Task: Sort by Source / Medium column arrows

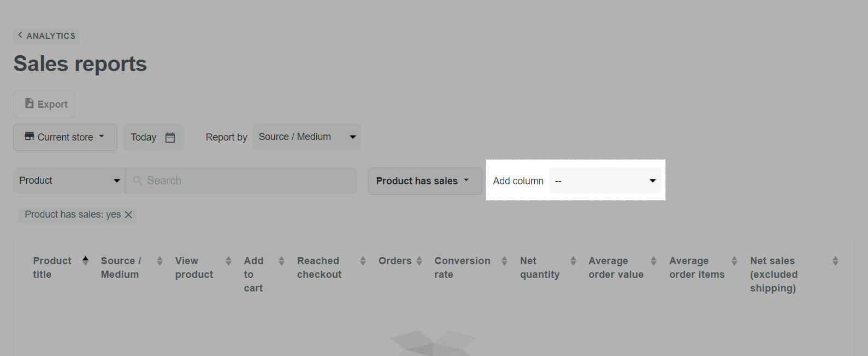Action: click(160, 261)
